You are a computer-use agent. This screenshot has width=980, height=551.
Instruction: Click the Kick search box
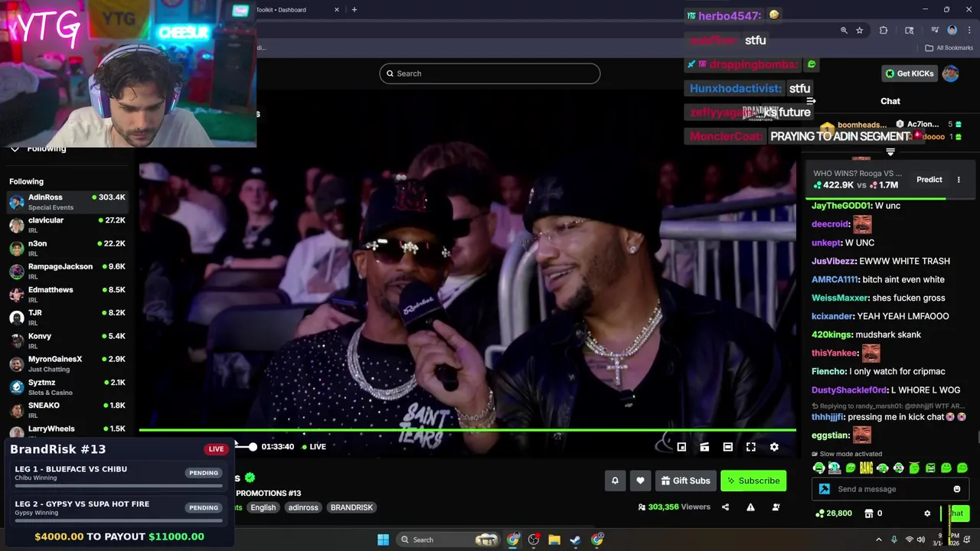[489, 73]
